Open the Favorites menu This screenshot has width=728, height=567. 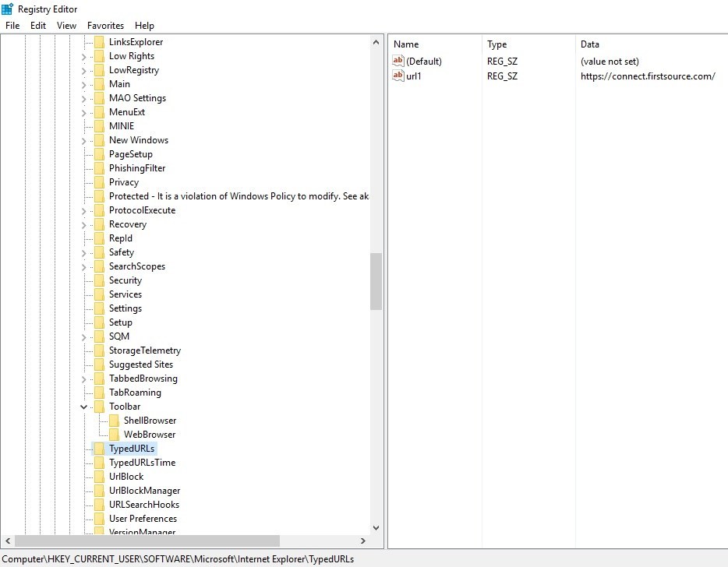(105, 26)
